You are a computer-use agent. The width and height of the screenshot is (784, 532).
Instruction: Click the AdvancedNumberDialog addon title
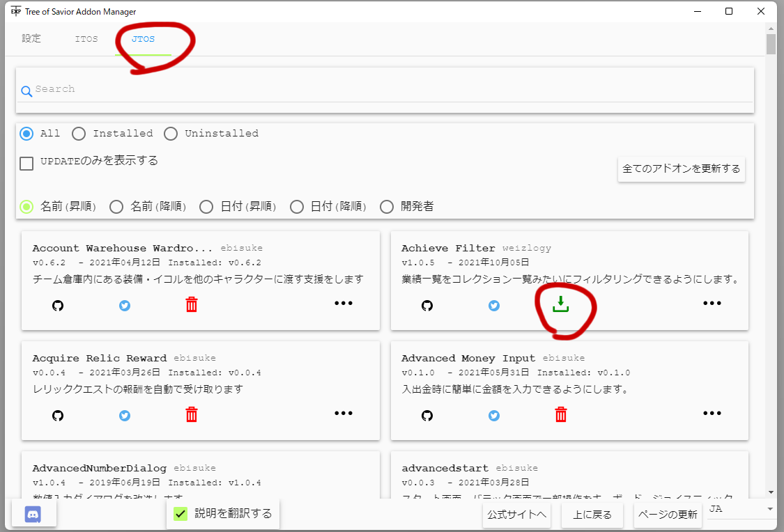click(x=100, y=468)
